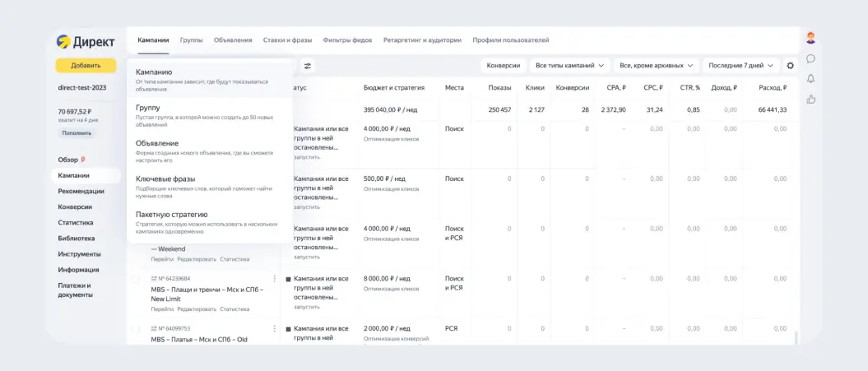Open the filter settings sliders icon
The height and width of the screenshot is (371, 868).
click(x=307, y=66)
